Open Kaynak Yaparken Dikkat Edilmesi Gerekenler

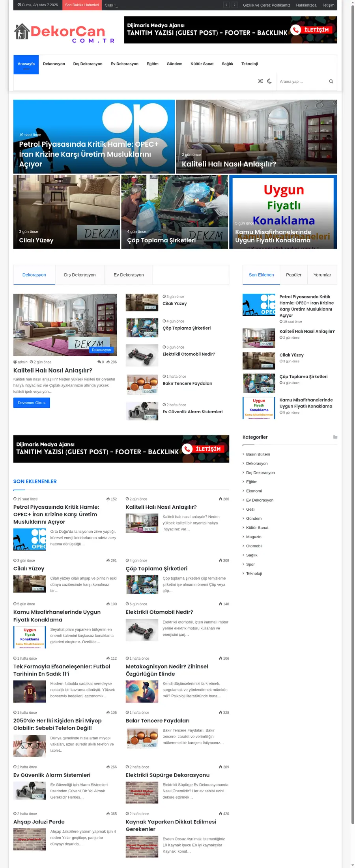[171, 825]
